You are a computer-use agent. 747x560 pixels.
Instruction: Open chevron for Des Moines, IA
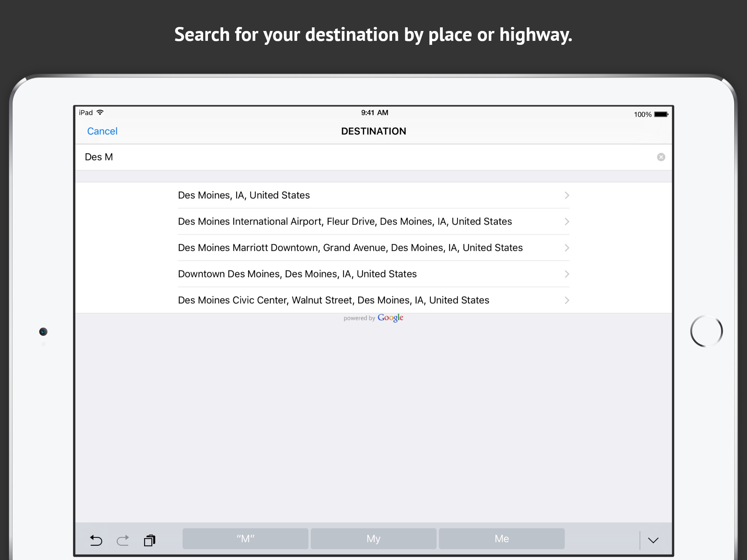pos(566,195)
